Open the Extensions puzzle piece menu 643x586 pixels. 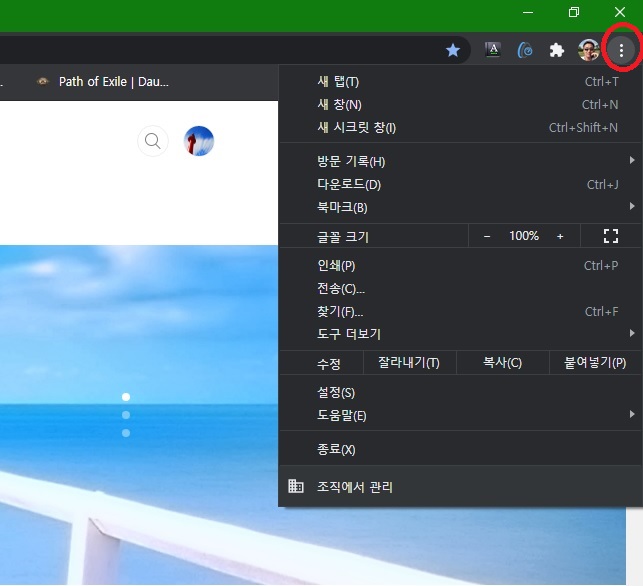[556, 50]
